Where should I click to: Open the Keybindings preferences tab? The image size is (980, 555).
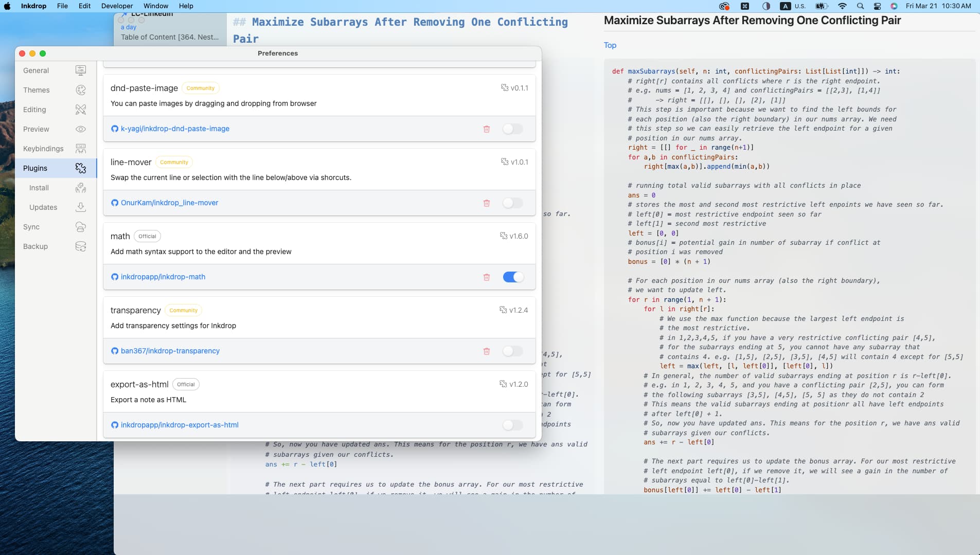pyautogui.click(x=56, y=149)
